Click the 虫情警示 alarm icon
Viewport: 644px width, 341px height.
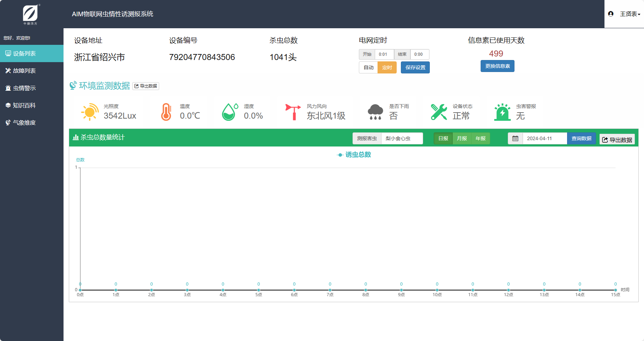point(8,88)
